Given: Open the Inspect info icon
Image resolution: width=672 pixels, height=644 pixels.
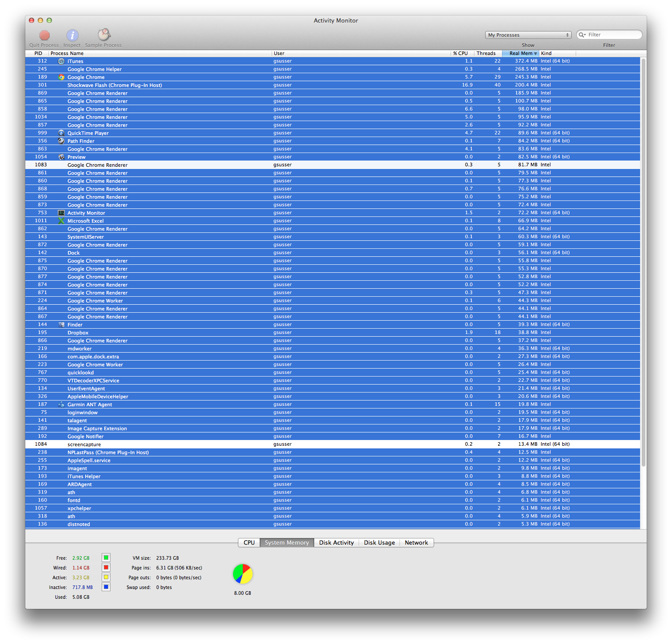Looking at the screenshot, I should point(72,35).
